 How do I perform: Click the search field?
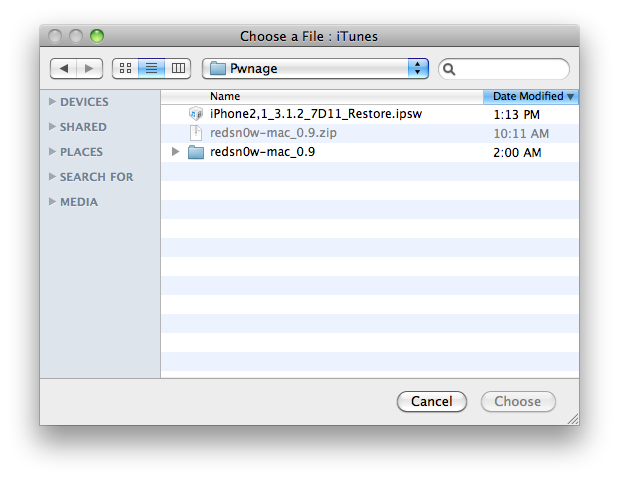click(510, 69)
